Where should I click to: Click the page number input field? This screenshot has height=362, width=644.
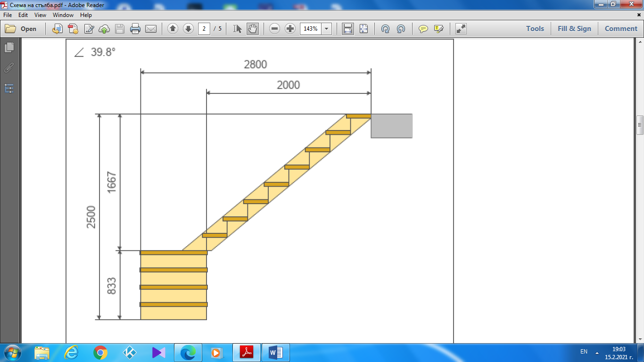[x=204, y=29]
